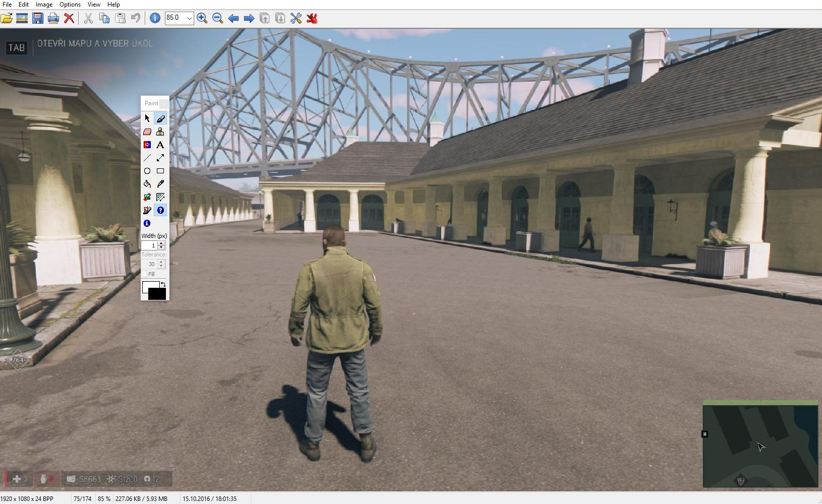
Task: Click the Slideshow filmstrip toolbar icon
Action: point(22,19)
